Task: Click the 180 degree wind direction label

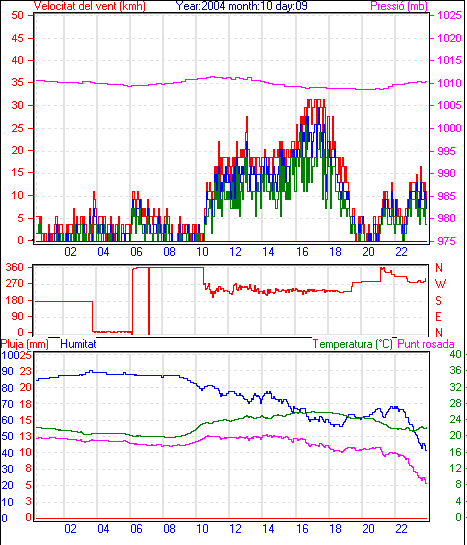Action: [x=14, y=300]
